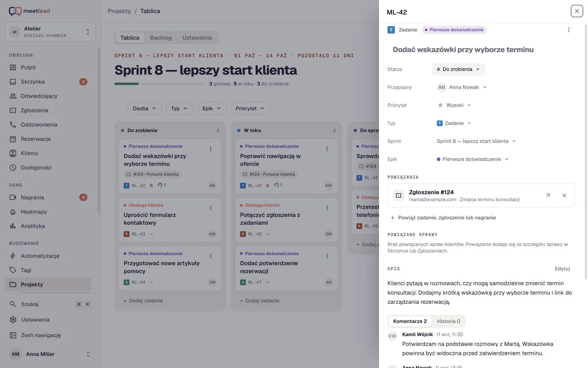Switch workspace Atelier selector
The height and width of the screenshot is (368, 588).
coord(50,32)
